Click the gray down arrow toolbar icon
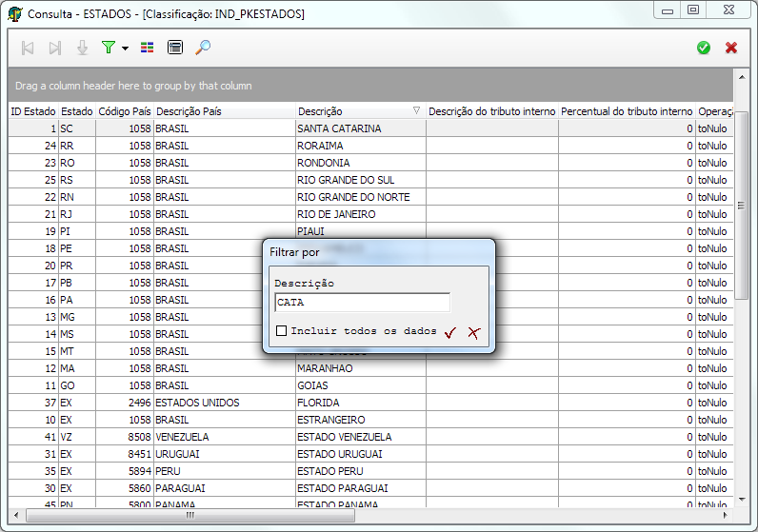The height and width of the screenshot is (532, 758). tap(82, 48)
